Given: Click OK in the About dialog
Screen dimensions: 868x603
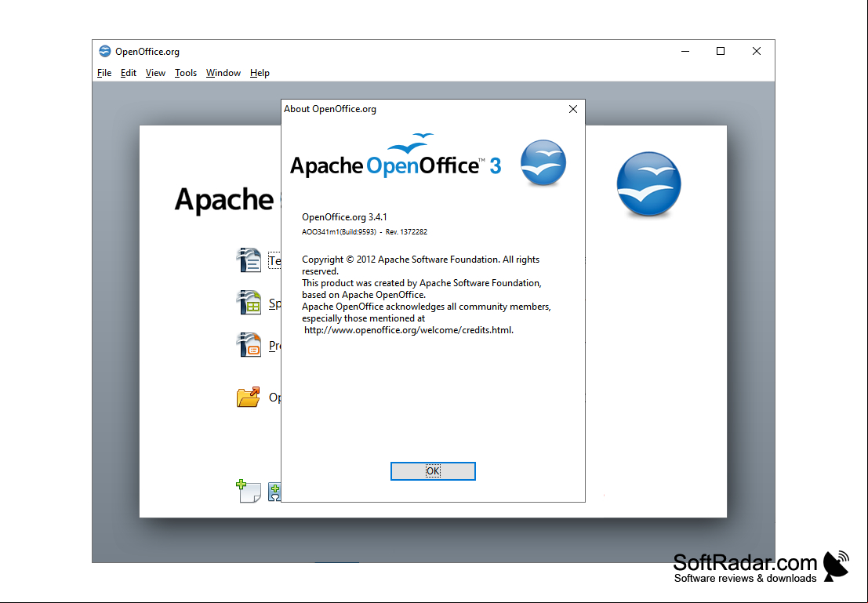Looking at the screenshot, I should [433, 471].
